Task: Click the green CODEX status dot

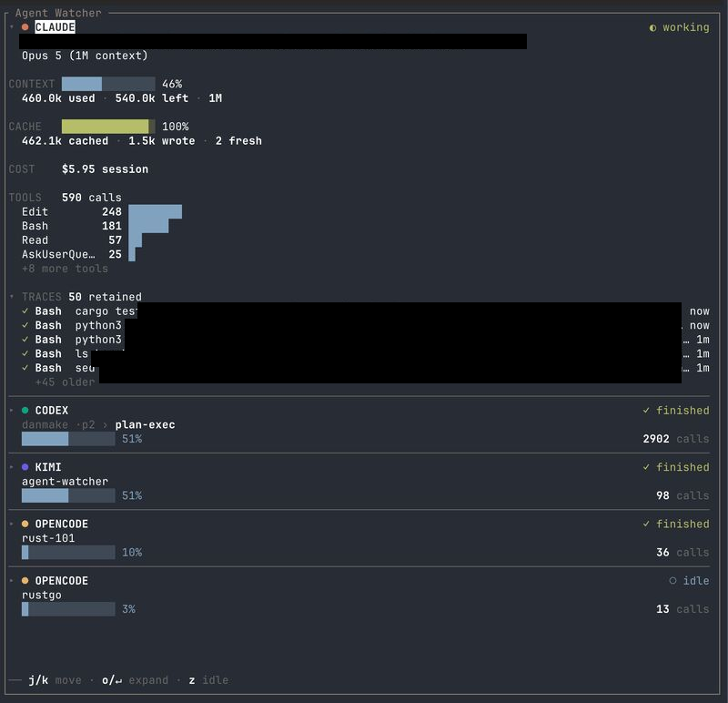Action: tap(25, 411)
